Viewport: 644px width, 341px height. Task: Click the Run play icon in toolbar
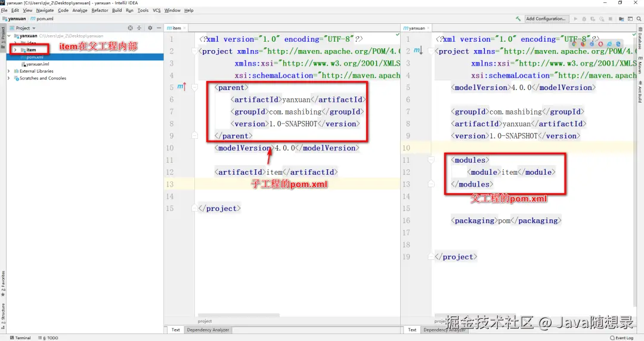575,19
